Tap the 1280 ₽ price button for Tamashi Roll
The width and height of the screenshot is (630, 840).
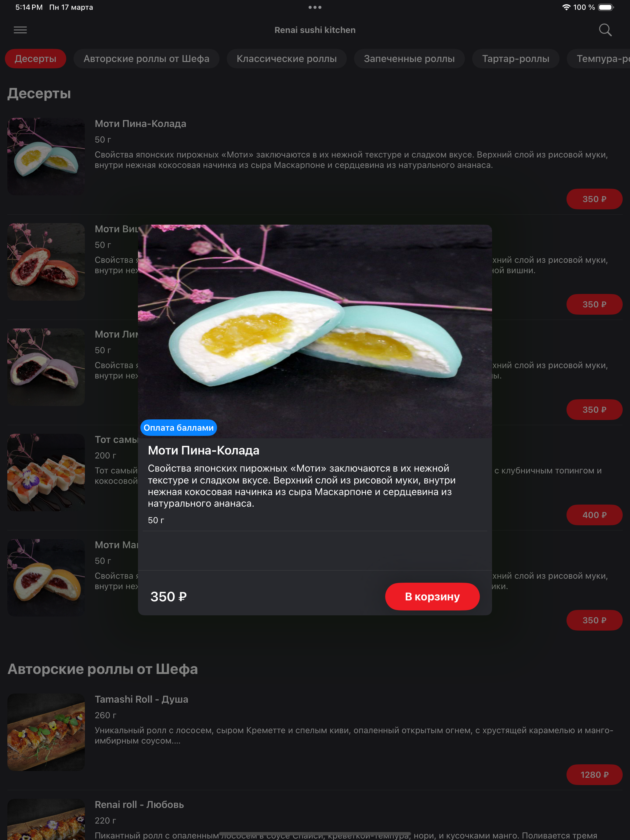coord(594,775)
